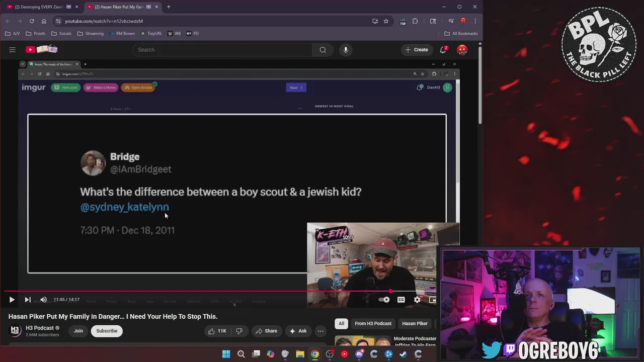This screenshot has width=644, height=362.
Task: Go to the YouTube home logo
Action: [x=42, y=49]
